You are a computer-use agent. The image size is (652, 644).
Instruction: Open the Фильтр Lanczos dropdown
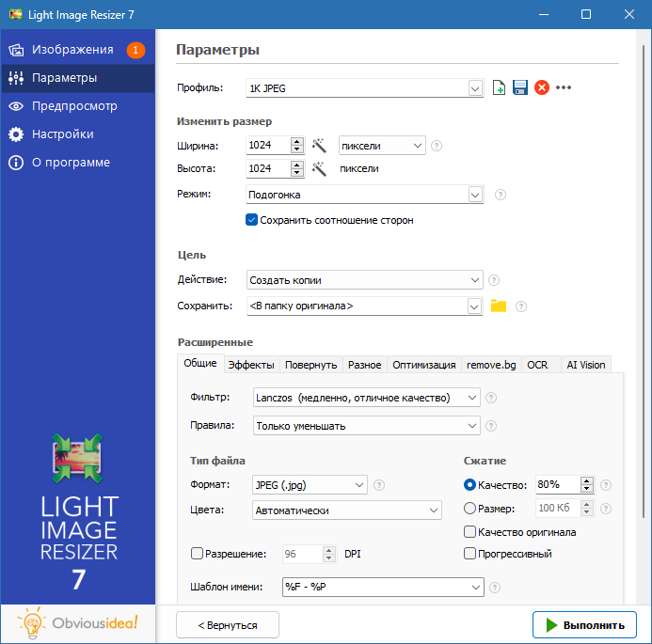[x=366, y=398]
